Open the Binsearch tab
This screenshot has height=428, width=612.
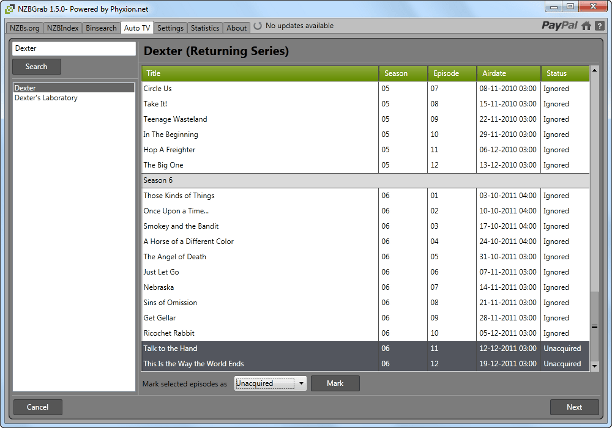tap(101, 28)
